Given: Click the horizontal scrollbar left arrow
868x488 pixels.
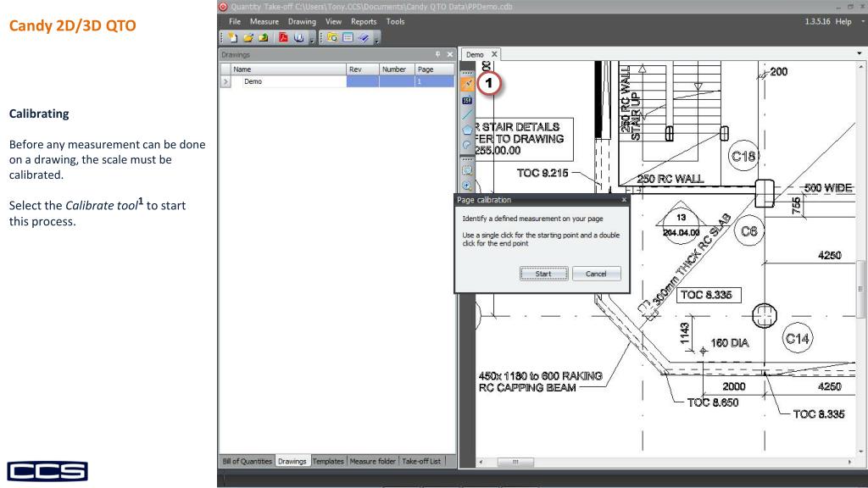Looking at the screenshot, I should [481, 462].
